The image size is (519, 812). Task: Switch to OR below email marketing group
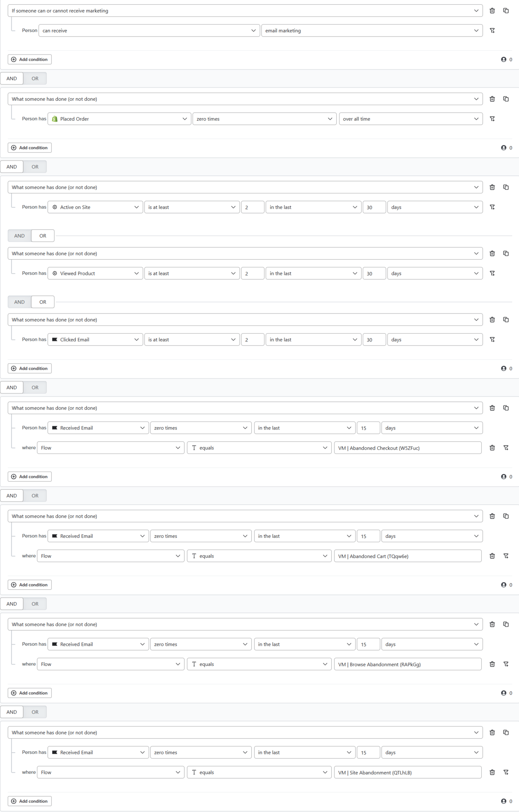click(35, 79)
